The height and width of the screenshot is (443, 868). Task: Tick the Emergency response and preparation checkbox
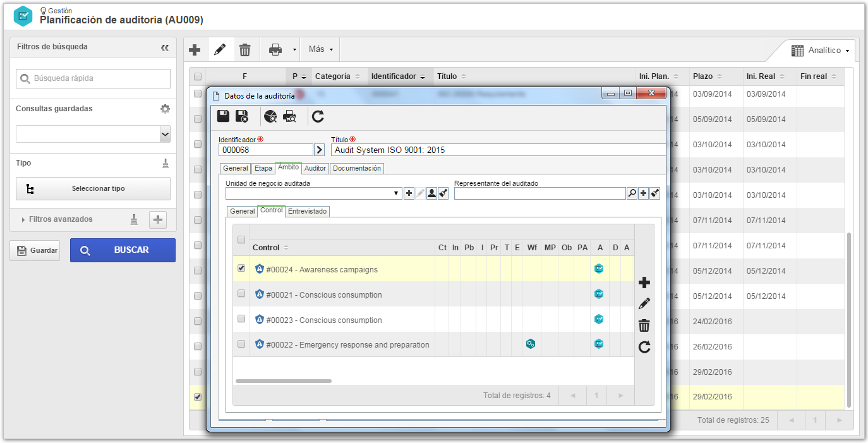tap(241, 344)
